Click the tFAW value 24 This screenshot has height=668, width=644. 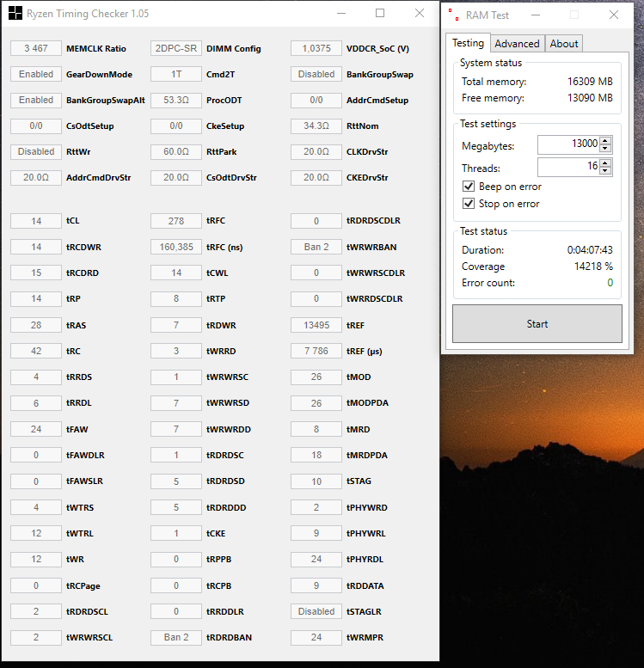(x=36, y=429)
